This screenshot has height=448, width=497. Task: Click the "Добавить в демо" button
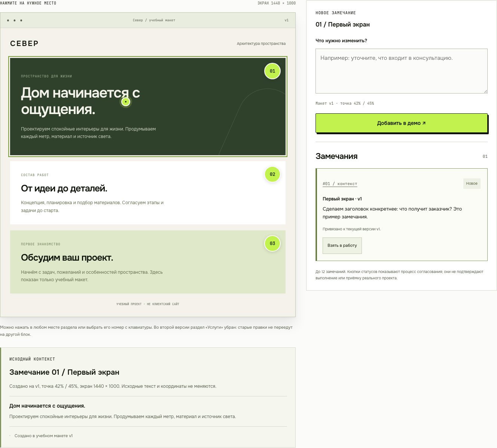pyautogui.click(x=402, y=123)
